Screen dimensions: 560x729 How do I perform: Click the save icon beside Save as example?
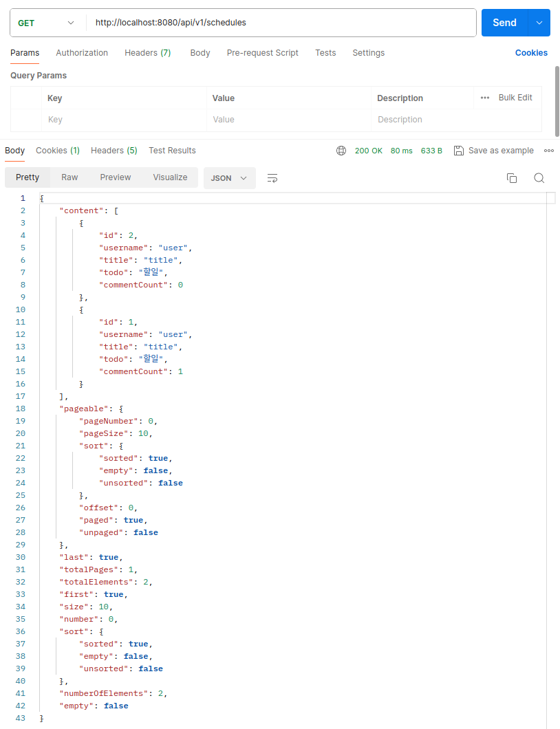click(x=459, y=151)
